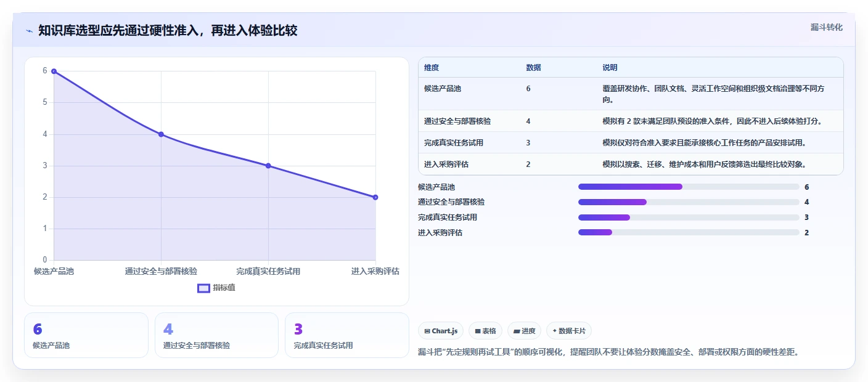Viewport: 868px width, 382px height.
Task: Click the heading 知识库选型应先通过硬性准入
Action: tap(168, 30)
